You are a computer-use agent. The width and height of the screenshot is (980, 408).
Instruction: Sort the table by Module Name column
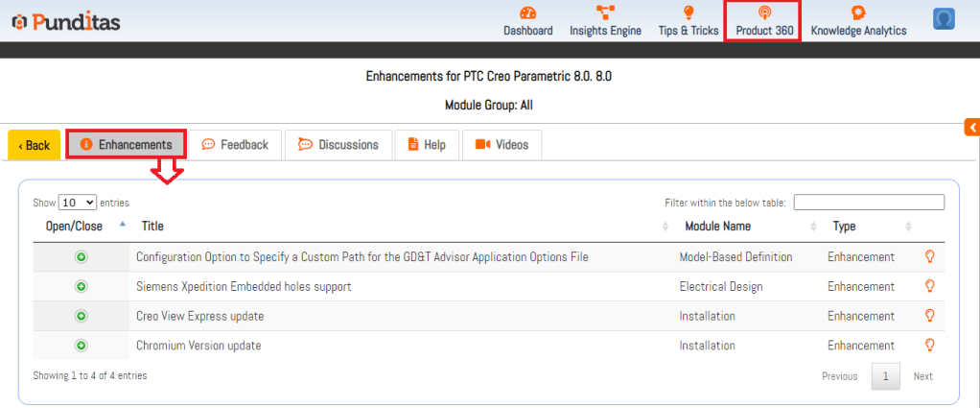pyautogui.click(x=717, y=227)
